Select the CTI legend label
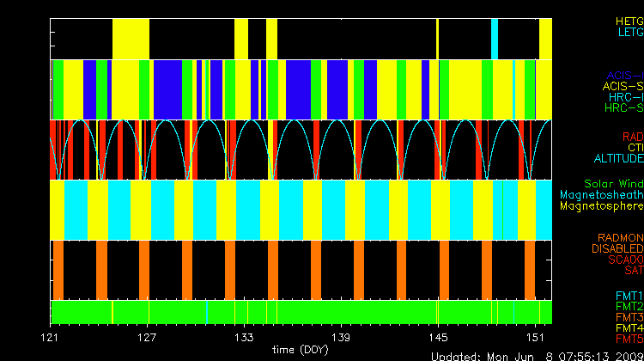This screenshot has height=361, width=644. (x=635, y=148)
